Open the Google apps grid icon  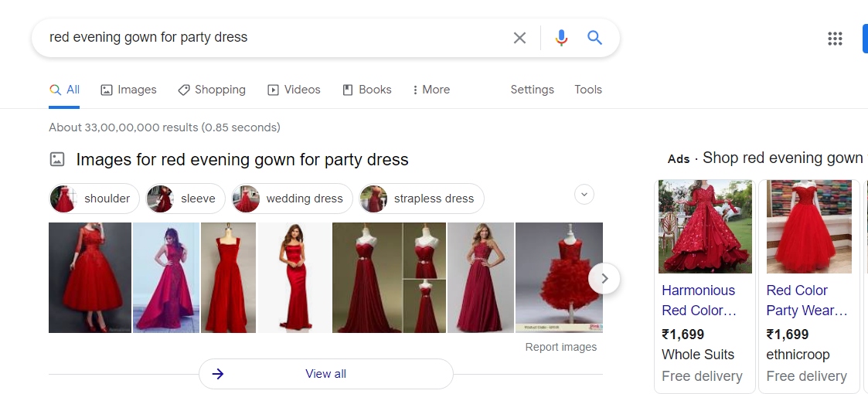click(x=835, y=39)
